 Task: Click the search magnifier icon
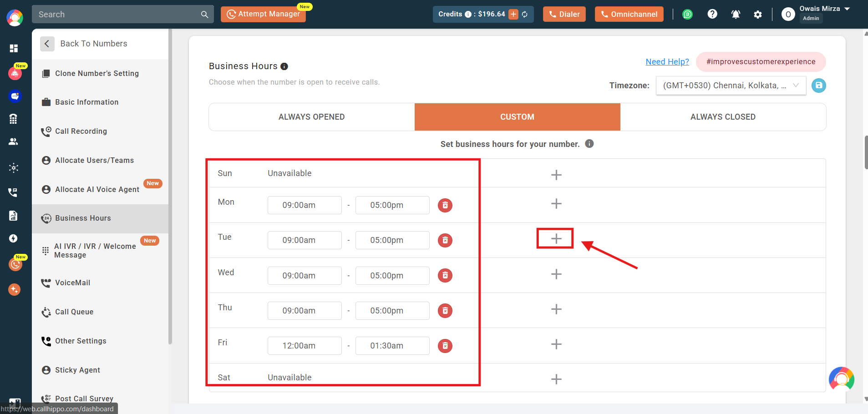pyautogui.click(x=204, y=15)
